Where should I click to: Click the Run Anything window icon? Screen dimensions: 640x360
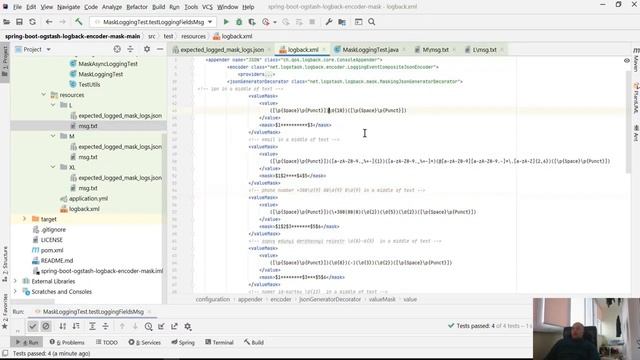click(358, 22)
